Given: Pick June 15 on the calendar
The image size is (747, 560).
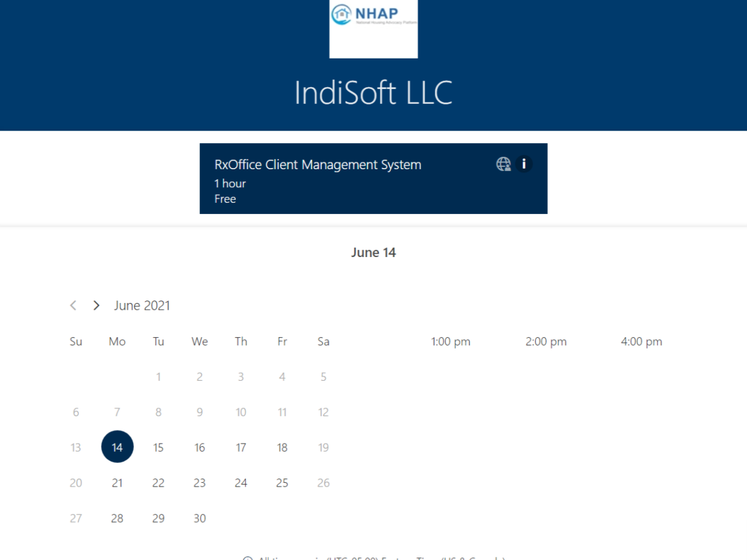Looking at the screenshot, I should tap(158, 447).
